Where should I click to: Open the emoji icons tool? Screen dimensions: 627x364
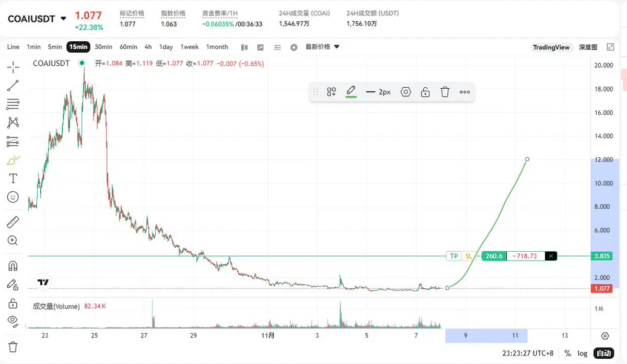tap(13, 197)
